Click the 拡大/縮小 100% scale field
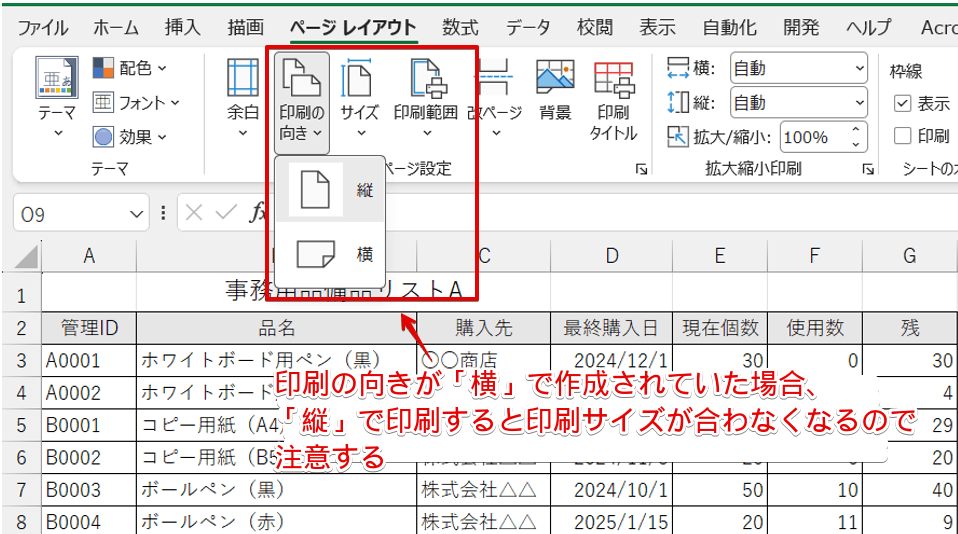 click(x=813, y=137)
